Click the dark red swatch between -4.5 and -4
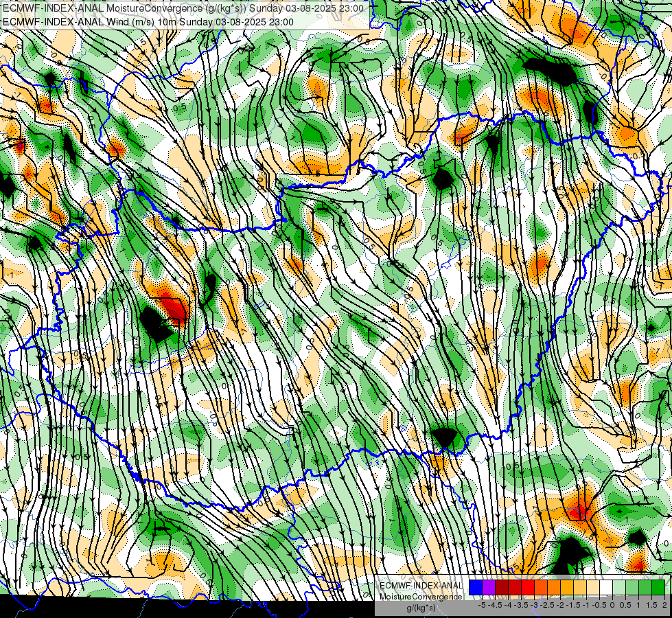This screenshot has height=618, width=672. coord(502,587)
